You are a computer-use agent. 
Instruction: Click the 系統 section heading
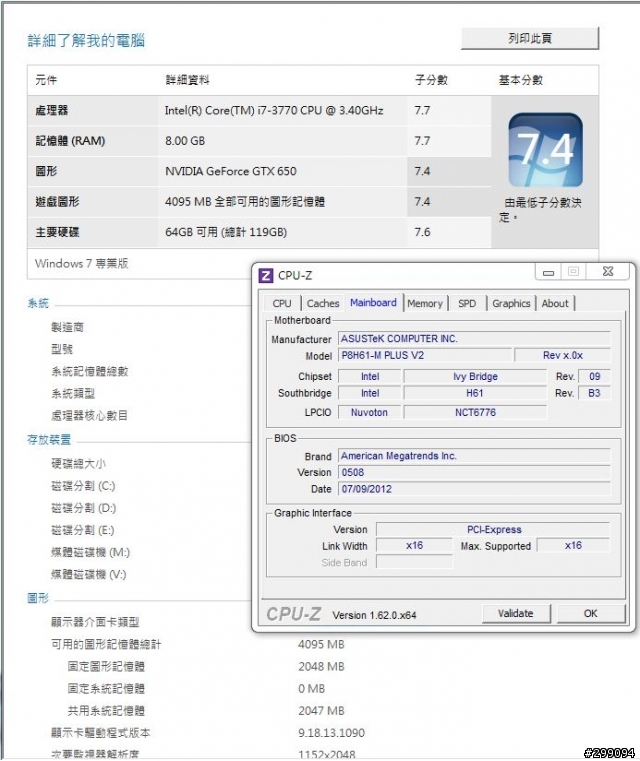point(38,304)
